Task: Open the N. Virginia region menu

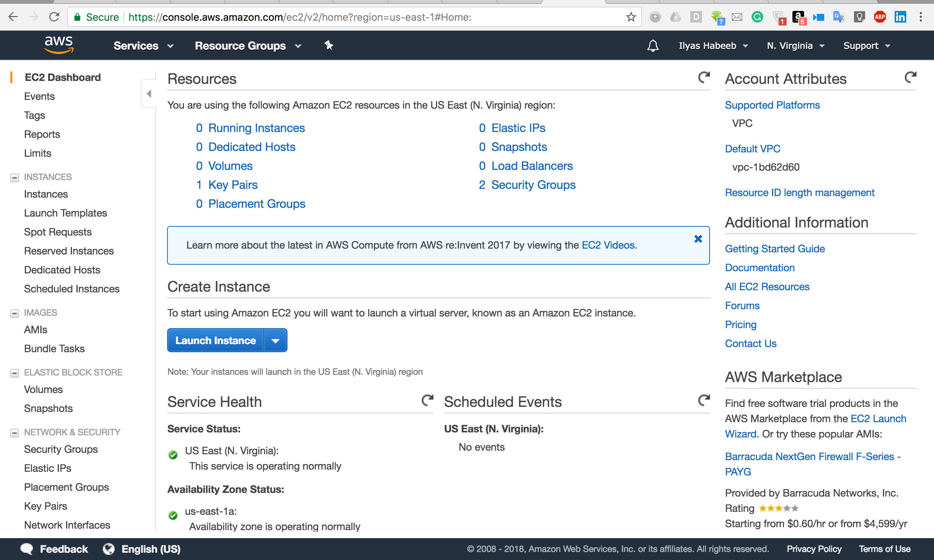Action: pyautogui.click(x=795, y=45)
